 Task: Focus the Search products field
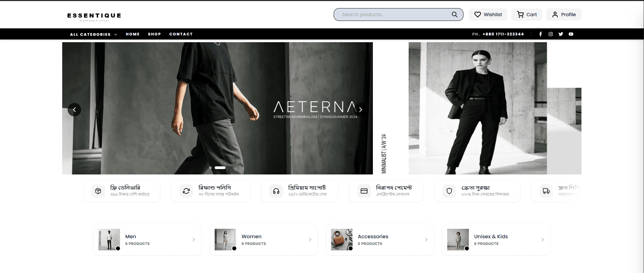pos(398,15)
